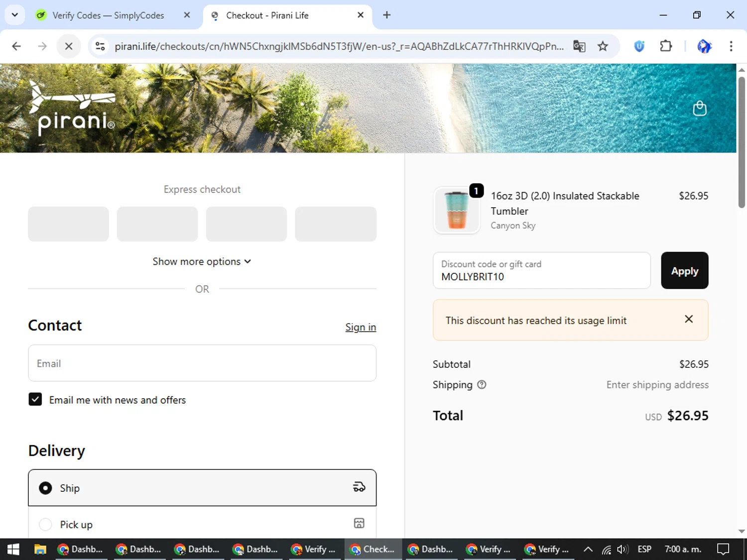Click the Sign in link
The image size is (747, 560).
pyautogui.click(x=361, y=327)
